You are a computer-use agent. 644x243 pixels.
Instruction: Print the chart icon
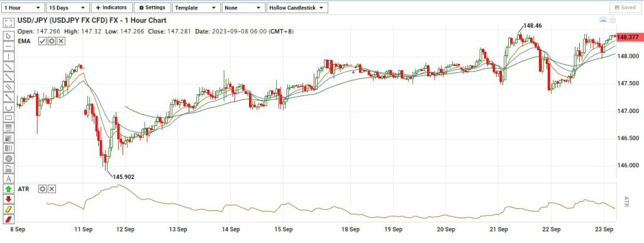(613, 20)
